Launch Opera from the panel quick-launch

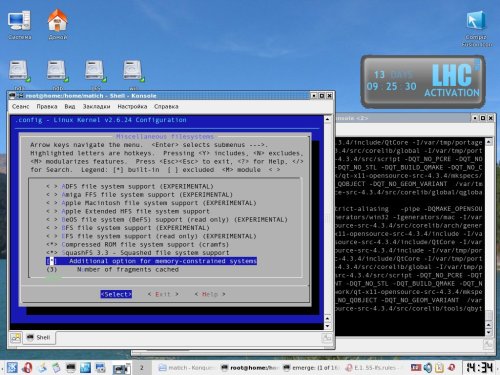pos(27,368)
